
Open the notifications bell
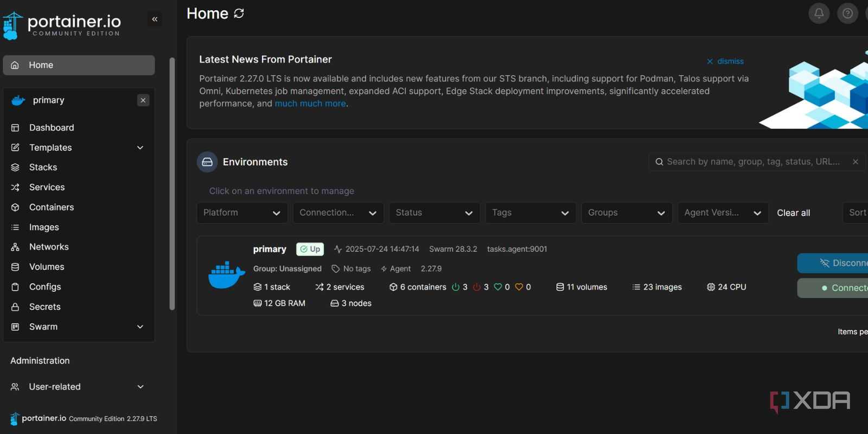click(x=819, y=13)
